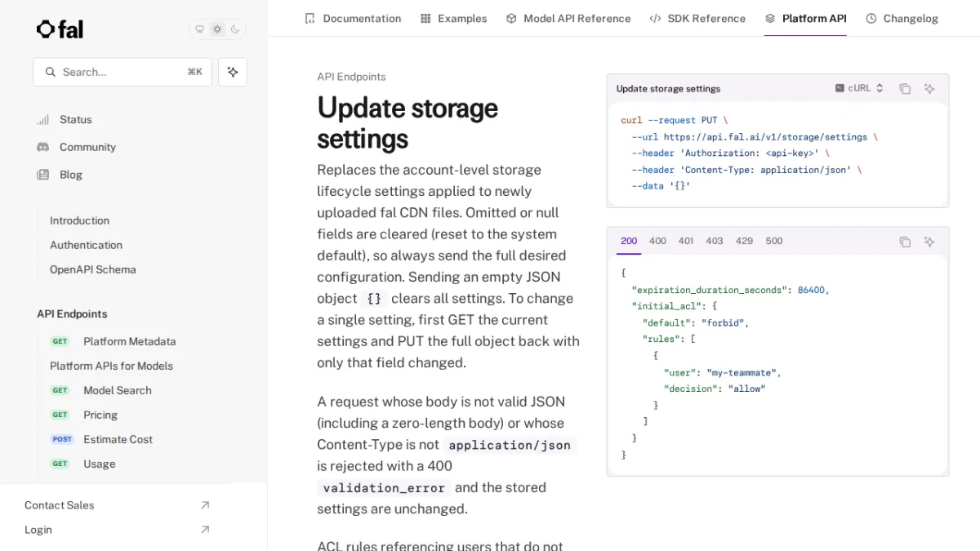Click the Blog newspaper icon
Image resolution: width=980 pixels, height=551 pixels.
pos(43,175)
